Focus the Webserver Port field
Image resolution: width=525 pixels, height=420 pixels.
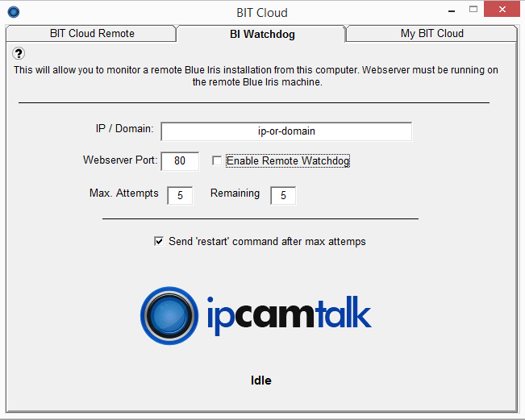[180, 161]
